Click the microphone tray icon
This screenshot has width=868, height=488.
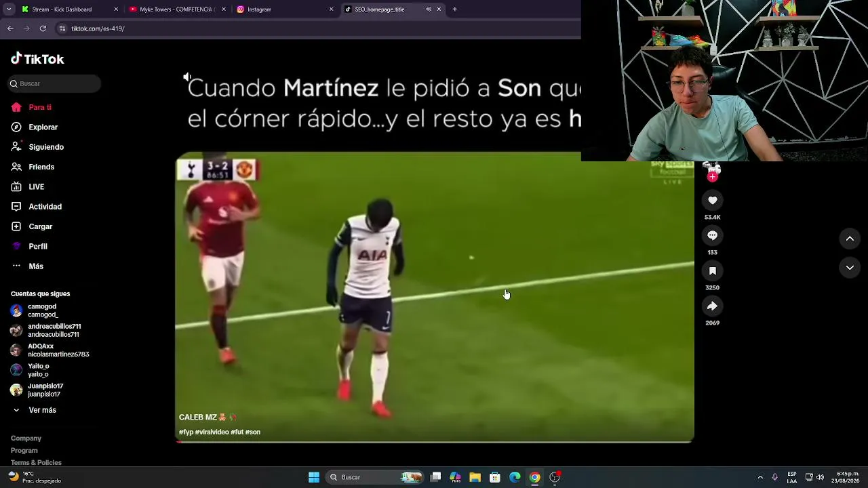pos(775,477)
